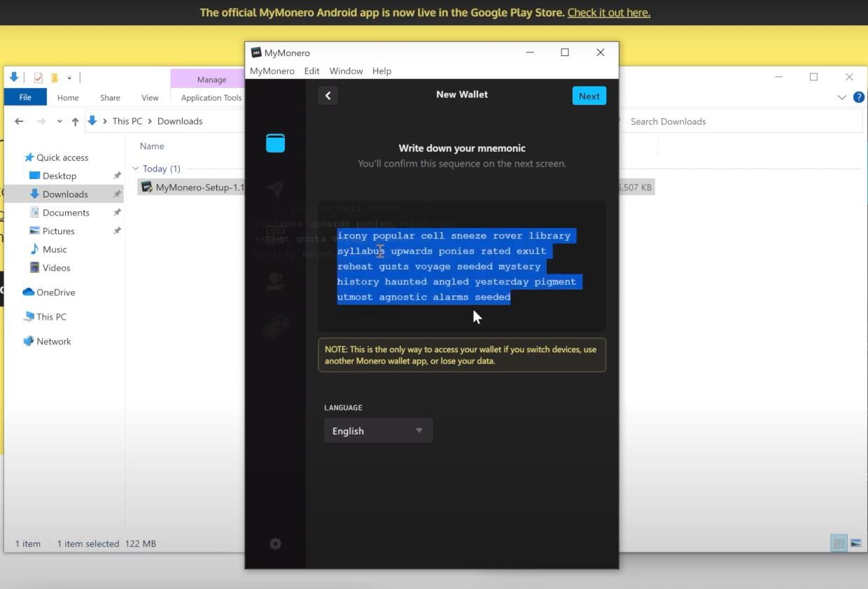This screenshot has height=589, width=868.
Task: Open the wallets tab icon in MyMonero sidebar
Action: [275, 143]
